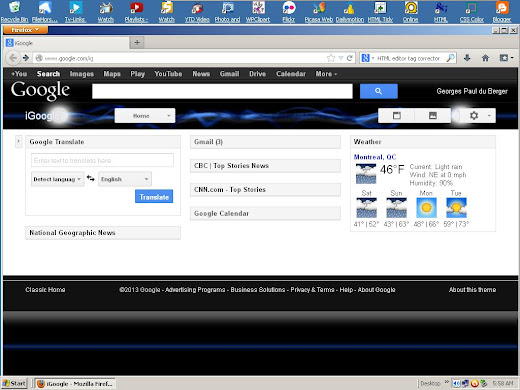Screen dimensions: 520x390
Task: Expand the More menu in Google bar
Action: coord(326,74)
